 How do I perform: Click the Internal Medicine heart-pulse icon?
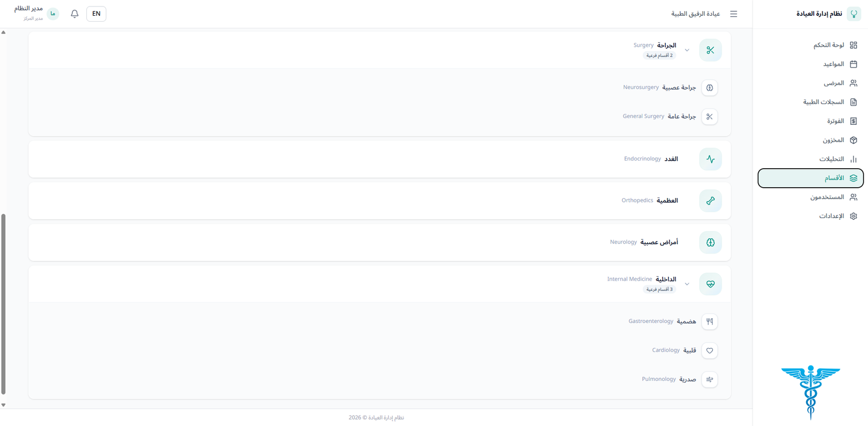[710, 284]
